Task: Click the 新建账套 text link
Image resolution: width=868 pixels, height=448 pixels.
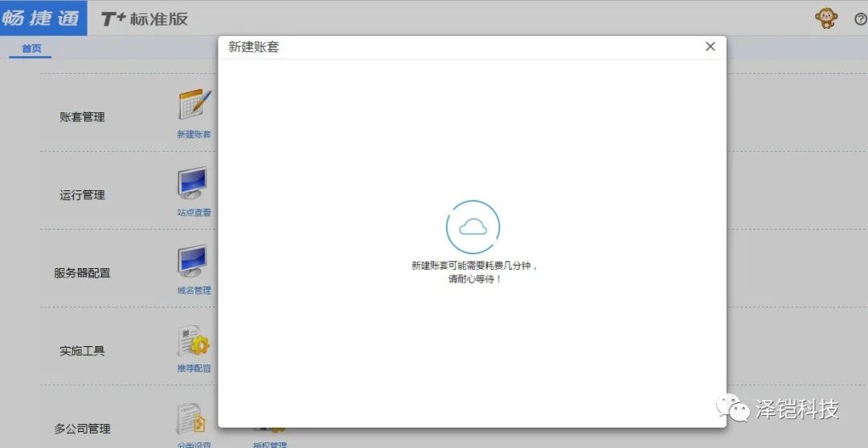Action: tap(194, 135)
